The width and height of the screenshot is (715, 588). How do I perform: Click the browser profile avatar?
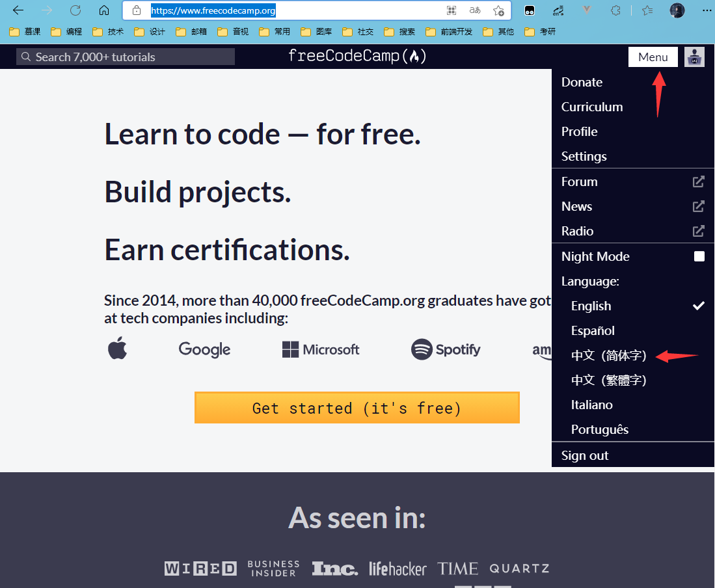(677, 10)
